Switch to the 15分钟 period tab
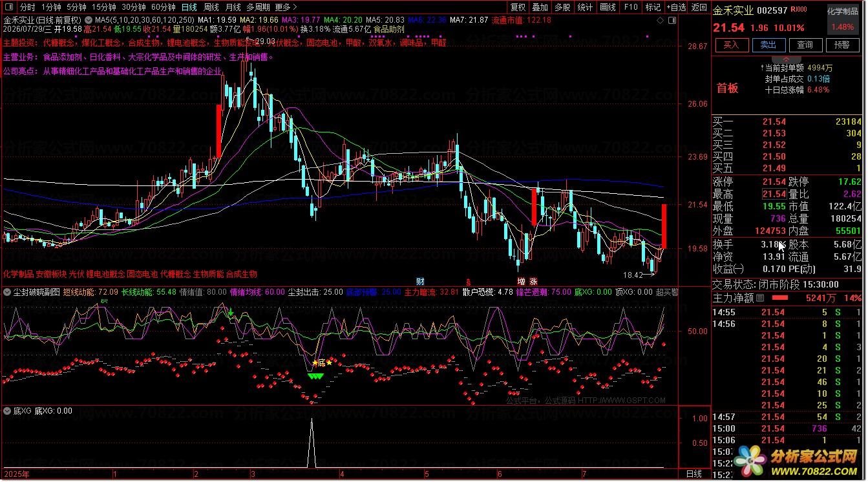The image size is (868, 482). (x=103, y=7)
